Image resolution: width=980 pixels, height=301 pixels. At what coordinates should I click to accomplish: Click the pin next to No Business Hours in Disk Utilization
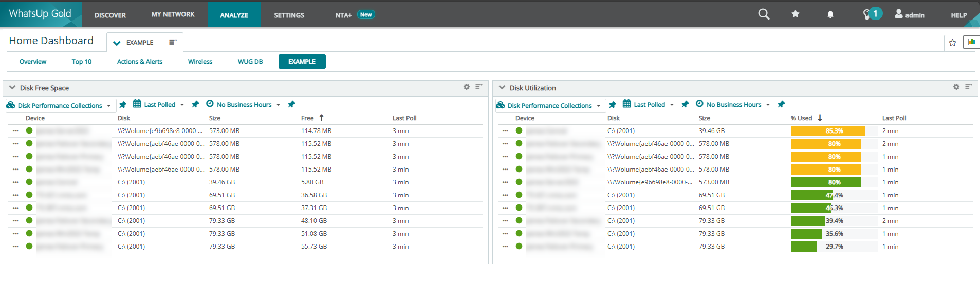pyautogui.click(x=781, y=104)
